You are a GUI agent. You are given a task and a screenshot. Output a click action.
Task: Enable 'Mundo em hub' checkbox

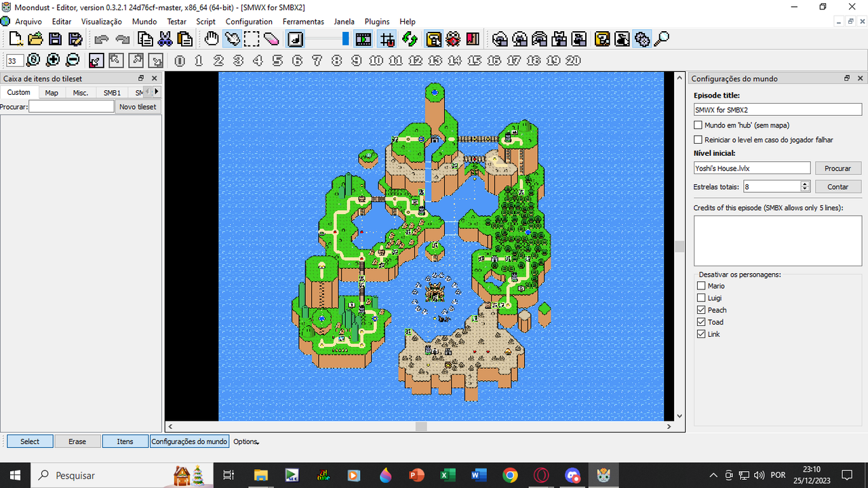[x=698, y=125]
